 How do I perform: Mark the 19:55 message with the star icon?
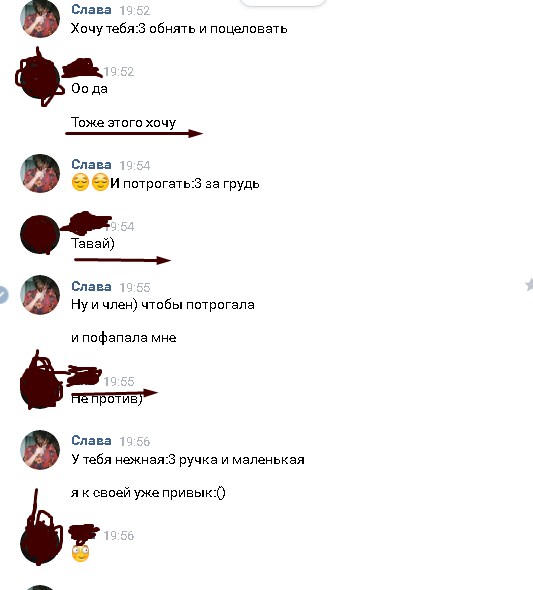coord(529,285)
